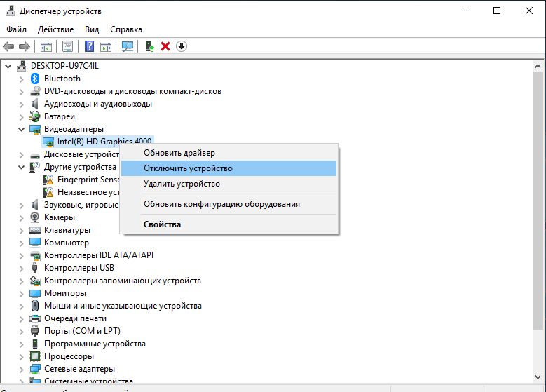Choose Обновить драйвер from context menu
The image size is (546, 392).
click(228, 153)
